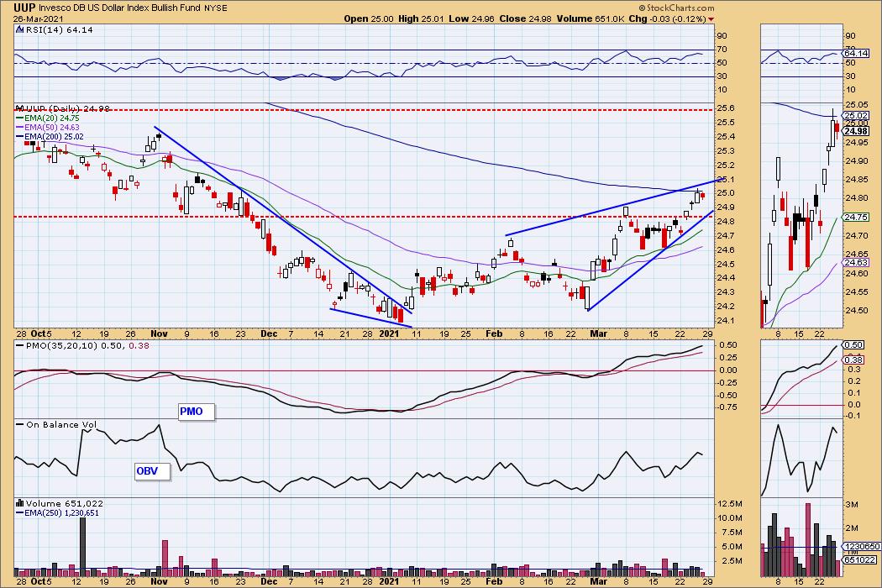The width and height of the screenshot is (882, 588).
Task: Click the 1230650 volume average tag
Action: [x=861, y=546]
